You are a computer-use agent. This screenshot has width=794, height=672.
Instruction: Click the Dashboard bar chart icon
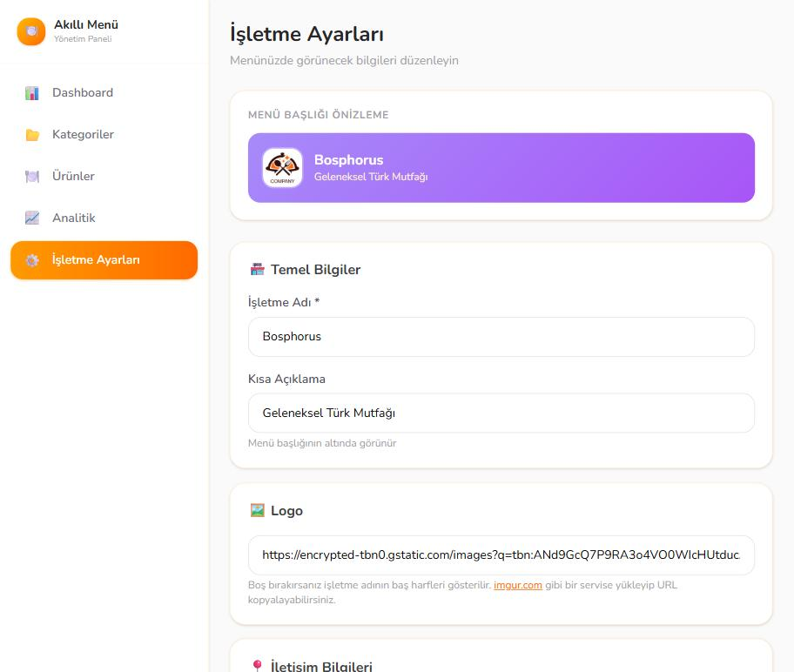(x=32, y=92)
